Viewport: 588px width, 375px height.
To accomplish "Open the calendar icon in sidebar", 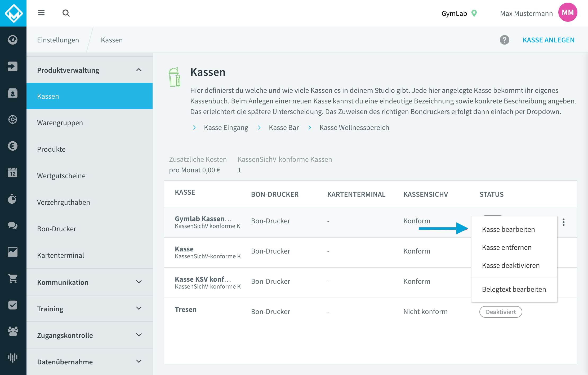I will pyautogui.click(x=13, y=172).
